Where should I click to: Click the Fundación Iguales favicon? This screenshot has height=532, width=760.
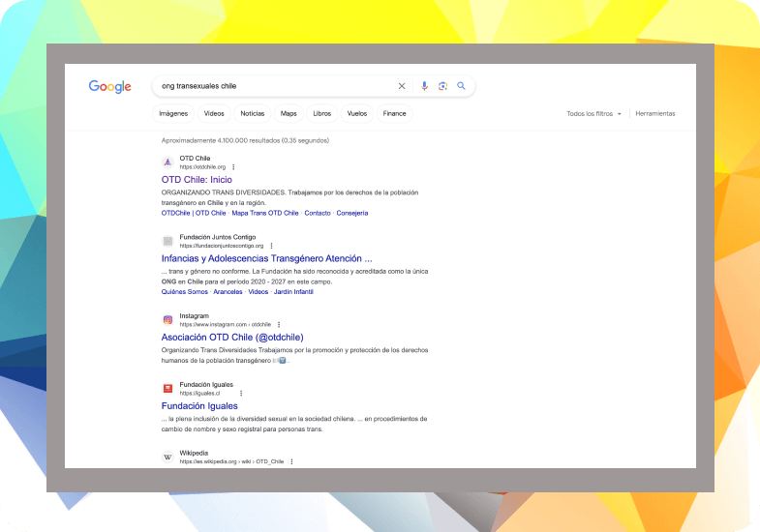[167, 389]
